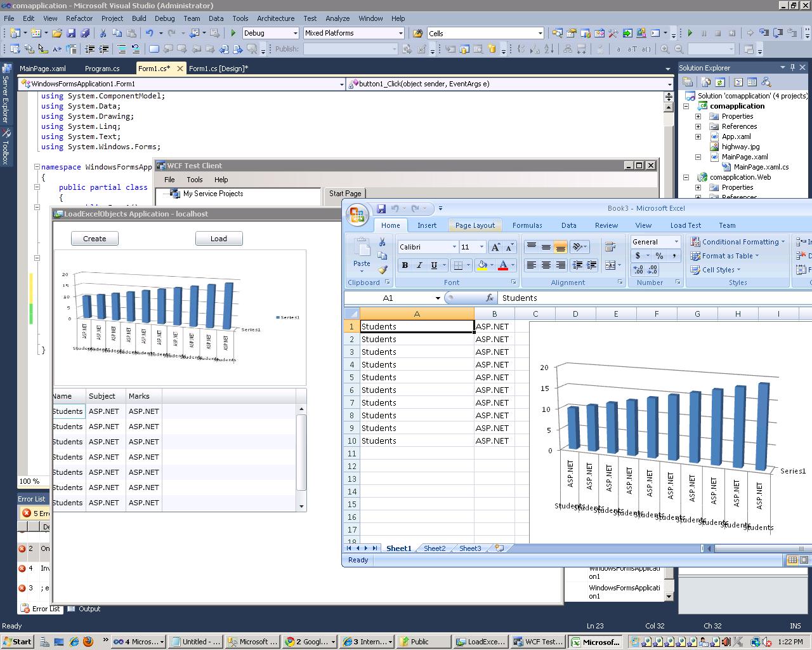The height and width of the screenshot is (650, 812).
Task: Open Conditional Formatting in the Styles group
Action: (738, 242)
